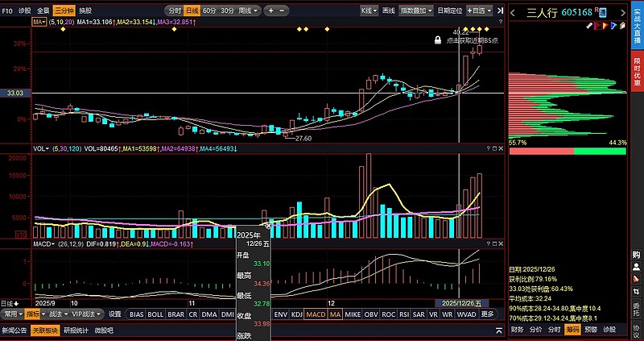The height and width of the screenshot is (341, 644).
Task: Click the 购 buy icon on right sidebar
Action: 636,256
